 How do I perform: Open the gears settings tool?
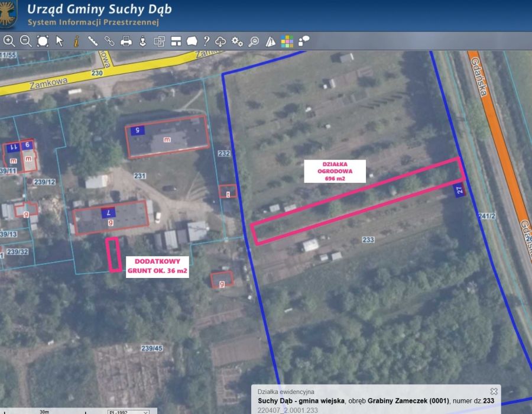[x=237, y=41]
